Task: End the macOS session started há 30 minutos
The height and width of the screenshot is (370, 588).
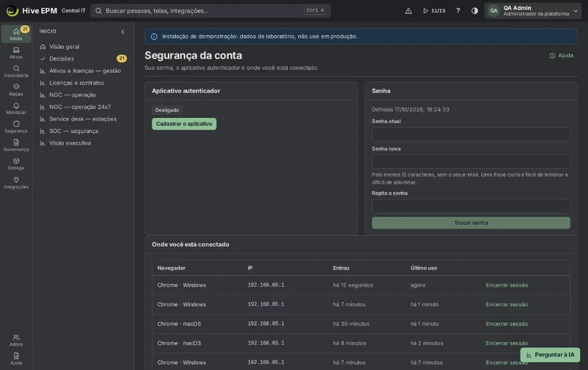Action: click(507, 324)
